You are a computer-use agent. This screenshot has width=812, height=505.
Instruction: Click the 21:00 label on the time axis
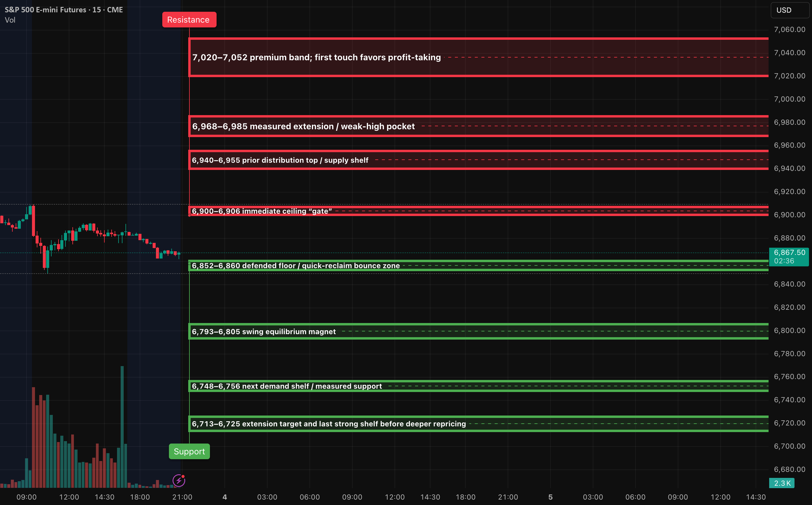coord(182,497)
